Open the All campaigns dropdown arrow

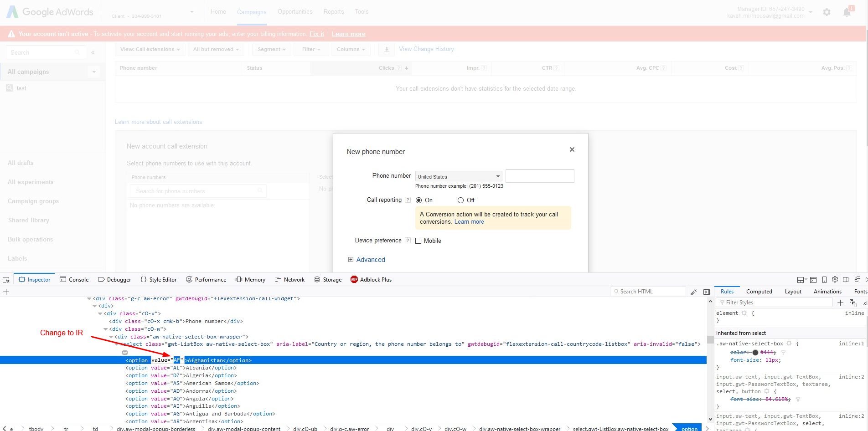coord(94,72)
